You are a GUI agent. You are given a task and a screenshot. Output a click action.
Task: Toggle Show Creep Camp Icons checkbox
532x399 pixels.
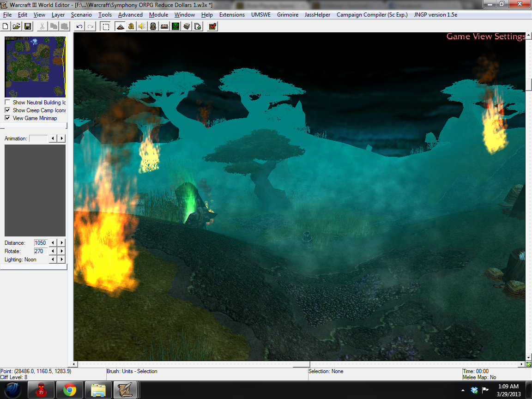coord(7,110)
